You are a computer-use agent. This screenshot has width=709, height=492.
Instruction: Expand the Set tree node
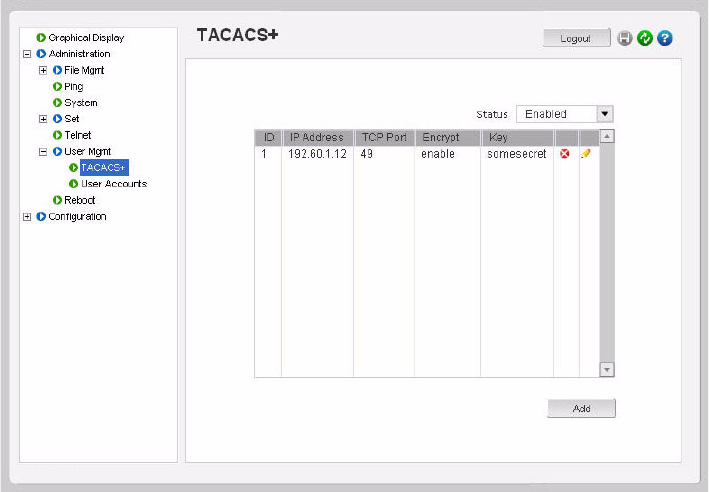click(43, 119)
